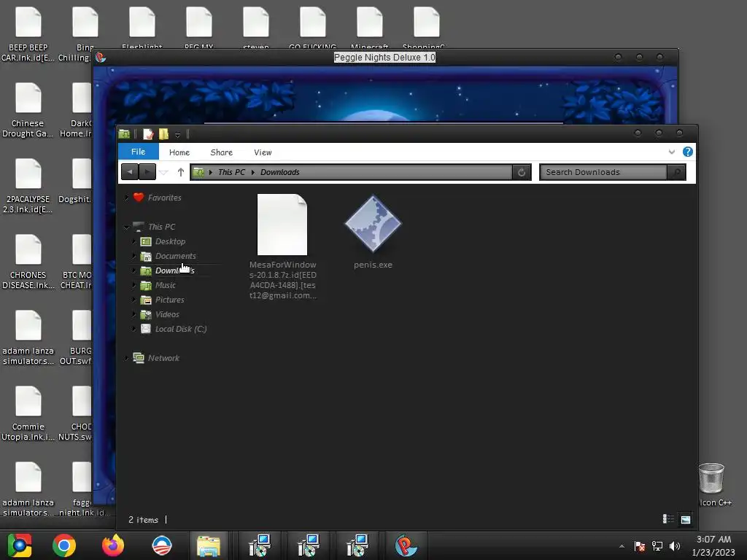Click the Explorer title bar folder icon

(x=124, y=134)
